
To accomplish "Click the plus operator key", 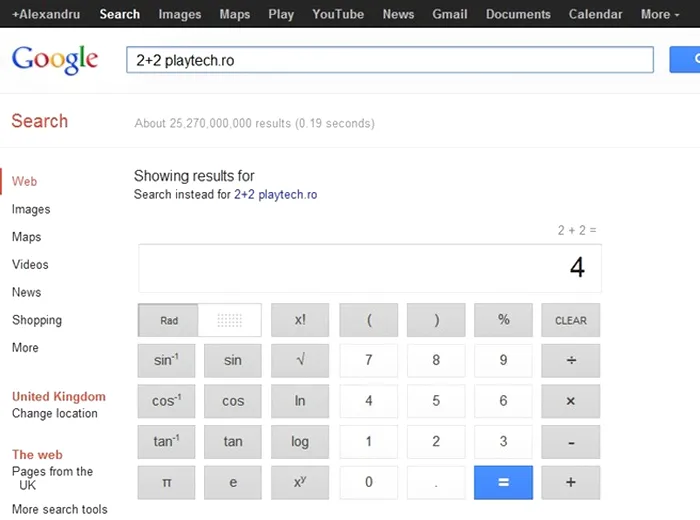I will (571, 482).
